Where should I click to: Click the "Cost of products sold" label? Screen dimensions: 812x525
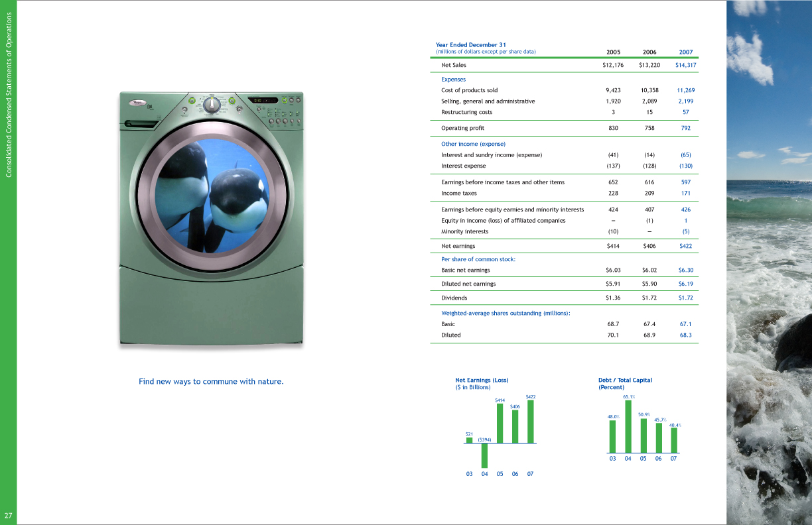click(x=469, y=90)
